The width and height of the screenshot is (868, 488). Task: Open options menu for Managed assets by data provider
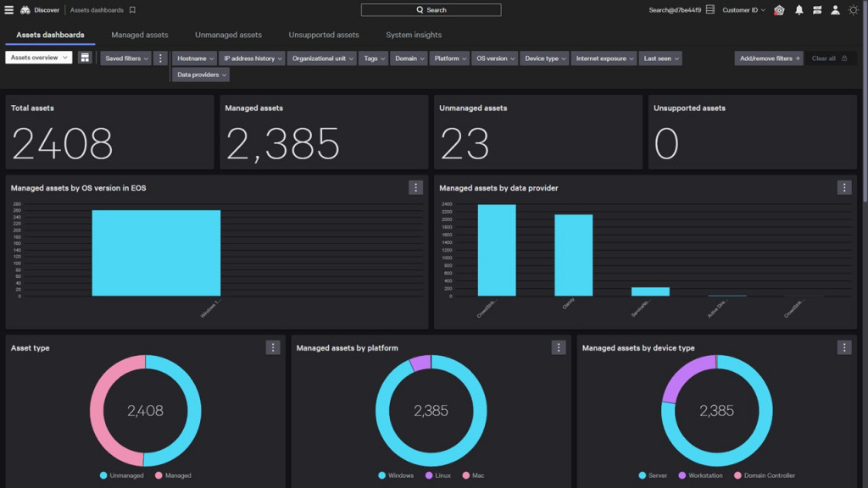[x=843, y=188]
